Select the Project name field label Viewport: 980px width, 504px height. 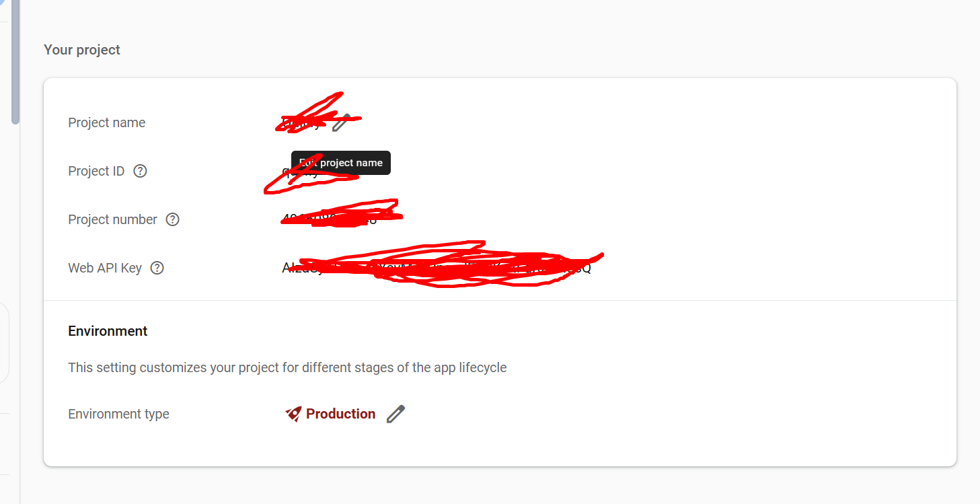pos(107,122)
